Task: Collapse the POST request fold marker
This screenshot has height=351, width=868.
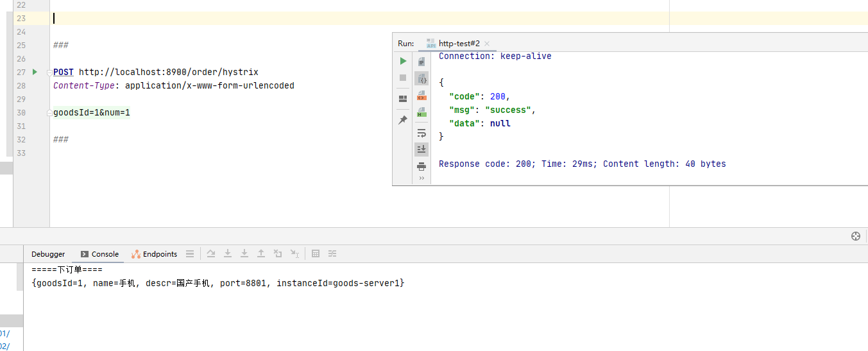Action: (49, 73)
